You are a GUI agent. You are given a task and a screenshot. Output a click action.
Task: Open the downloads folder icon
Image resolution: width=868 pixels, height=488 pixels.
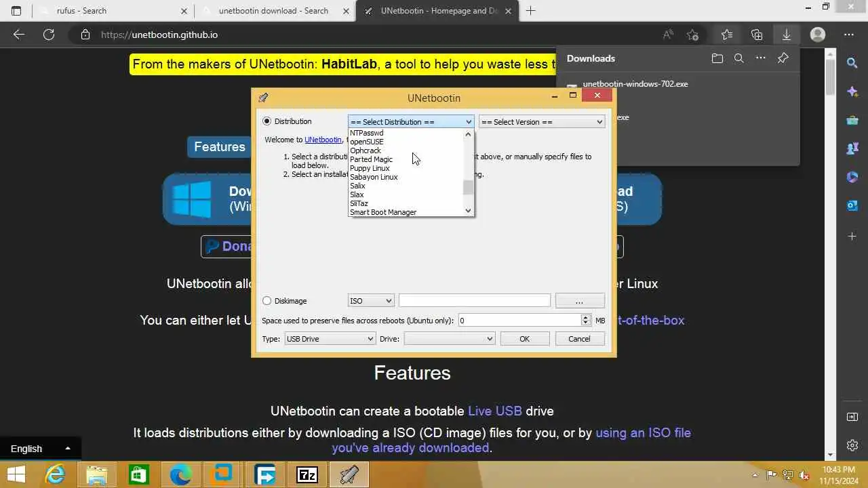pos(717,58)
